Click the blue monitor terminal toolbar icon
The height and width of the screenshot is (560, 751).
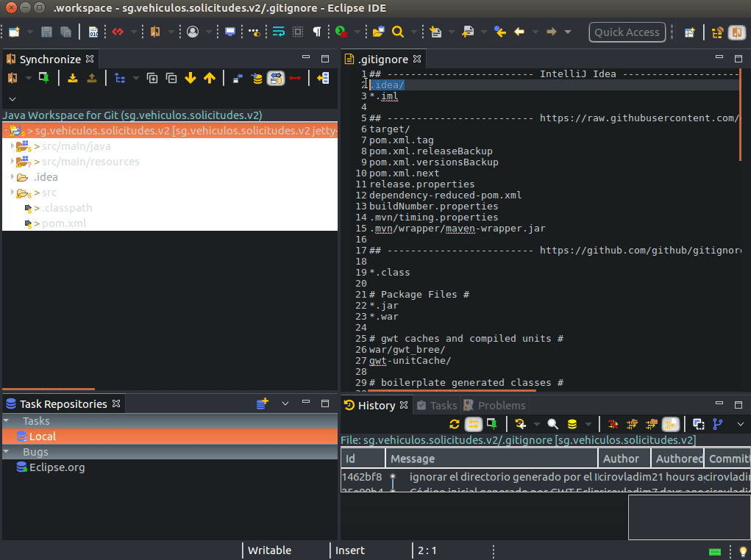coord(230,32)
